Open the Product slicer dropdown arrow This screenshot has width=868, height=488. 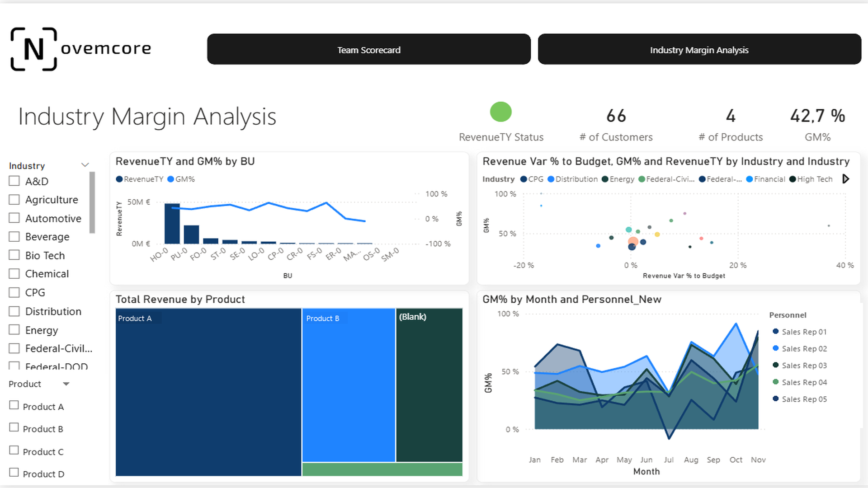click(66, 384)
